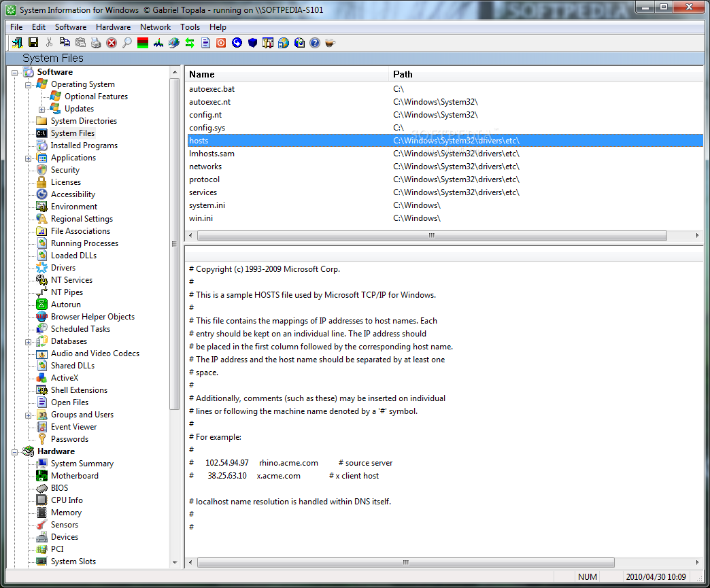Image resolution: width=710 pixels, height=588 pixels.
Task: Click the date and time in status bar
Action: click(x=656, y=576)
